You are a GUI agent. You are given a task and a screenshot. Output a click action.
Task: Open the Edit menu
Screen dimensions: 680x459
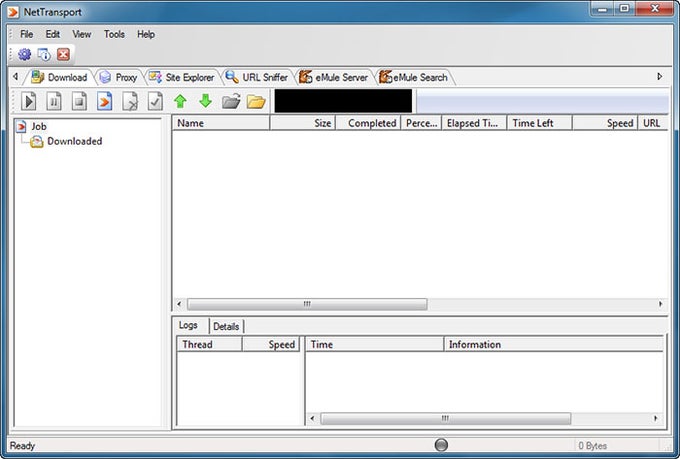click(53, 34)
